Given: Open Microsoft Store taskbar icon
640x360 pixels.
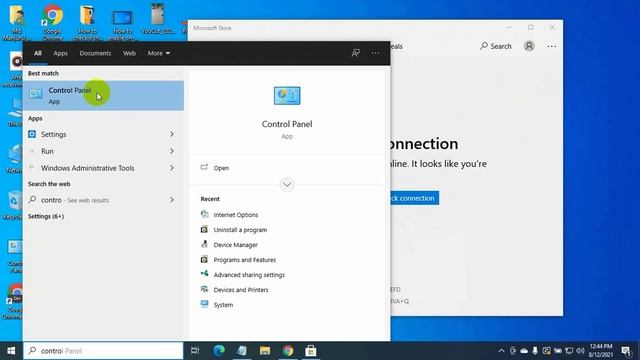Looking at the screenshot, I should pyautogui.click(x=311, y=351).
